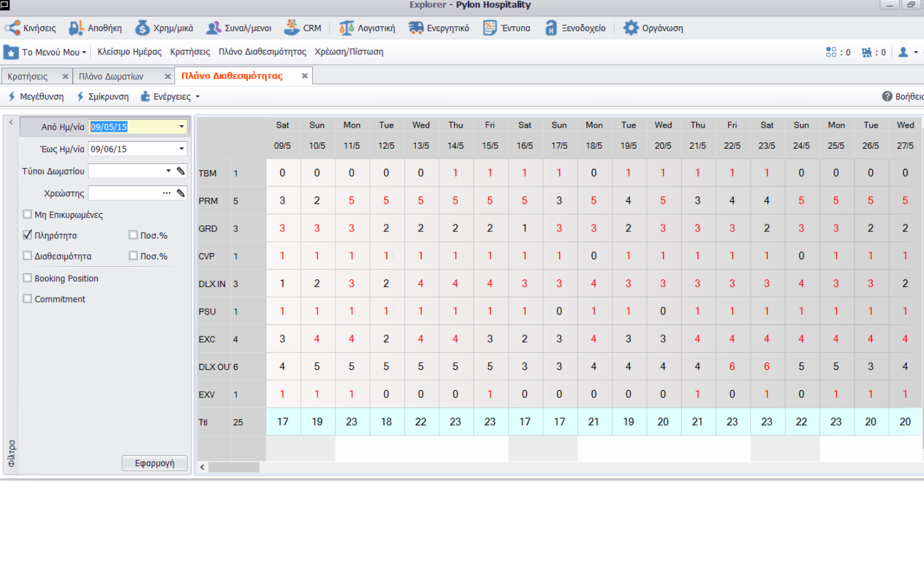The width and height of the screenshot is (924, 577).
Task: Click the Έως Ημ/νία date field
Action: click(133, 149)
